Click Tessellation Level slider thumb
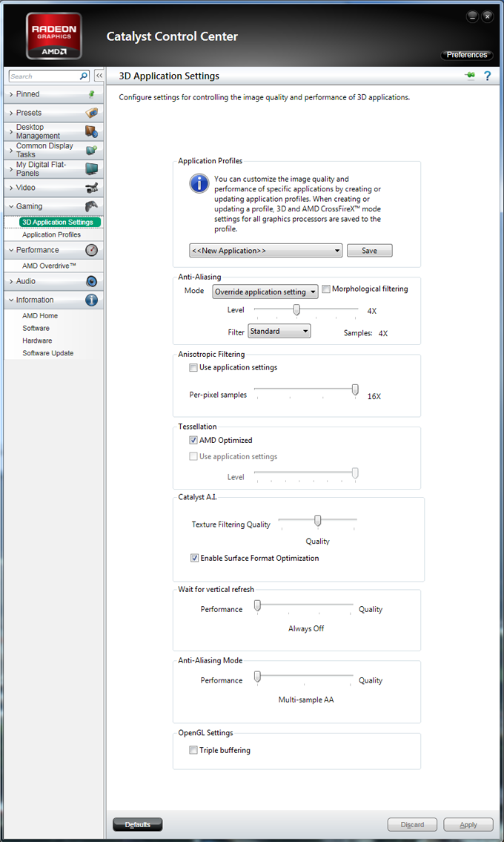Screen dimensions: 504x842 [355, 473]
